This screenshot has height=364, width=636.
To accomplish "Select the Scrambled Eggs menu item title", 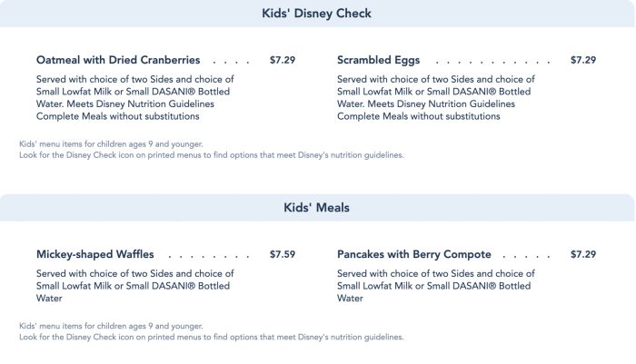I will [378, 60].
